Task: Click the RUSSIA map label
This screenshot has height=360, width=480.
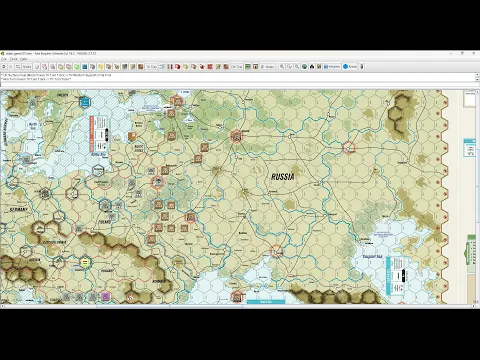Action: click(x=283, y=177)
